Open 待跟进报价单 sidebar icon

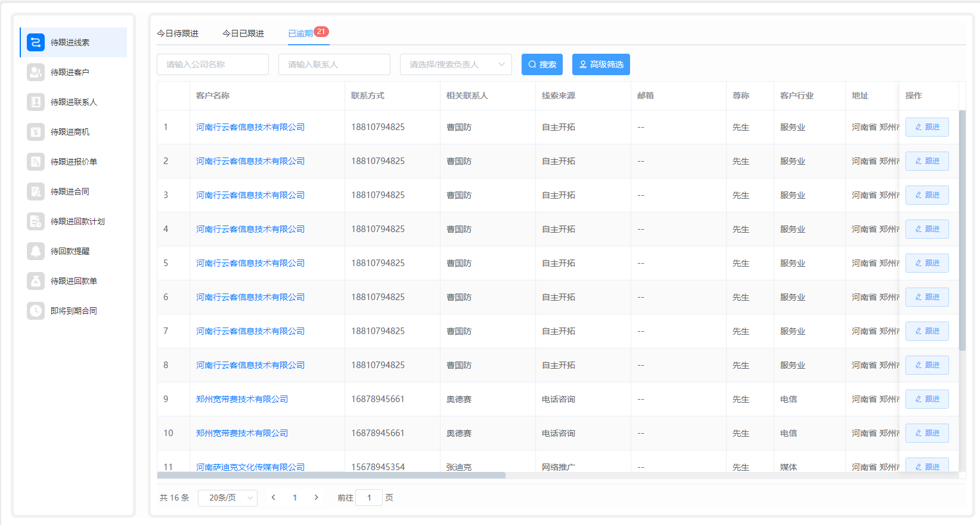[x=36, y=162]
